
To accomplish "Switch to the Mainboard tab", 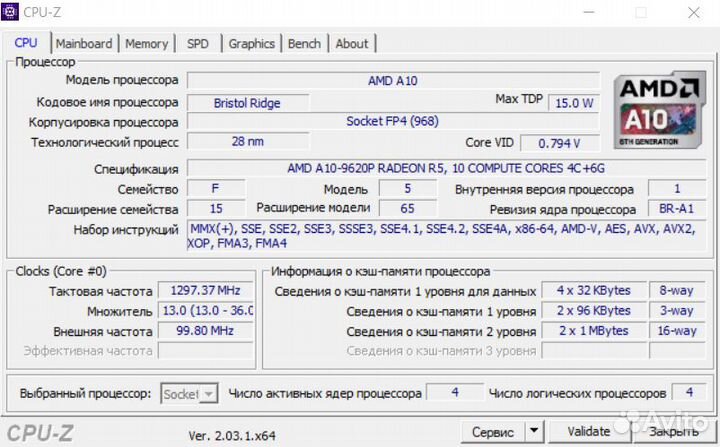I will [84, 44].
